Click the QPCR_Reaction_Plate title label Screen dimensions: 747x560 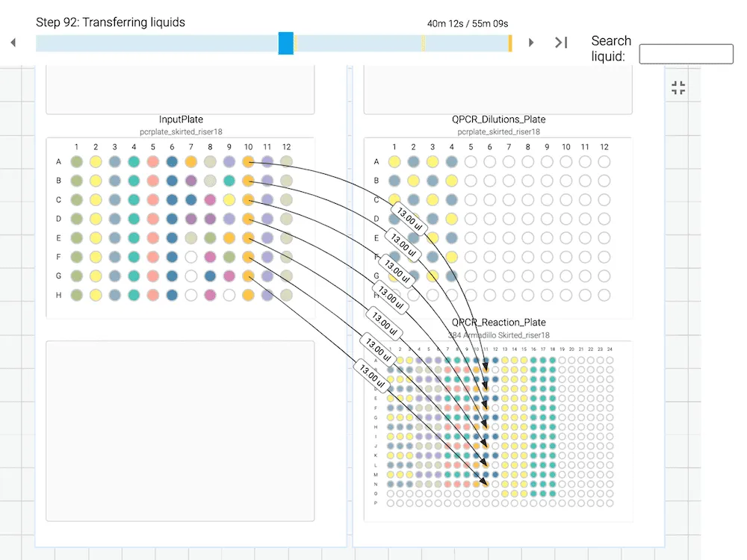coord(498,323)
